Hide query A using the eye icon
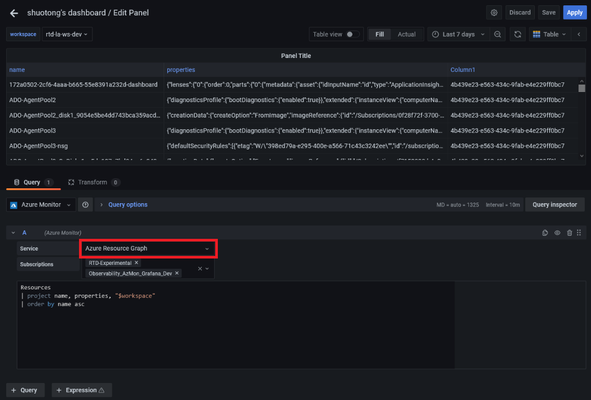 pos(557,233)
